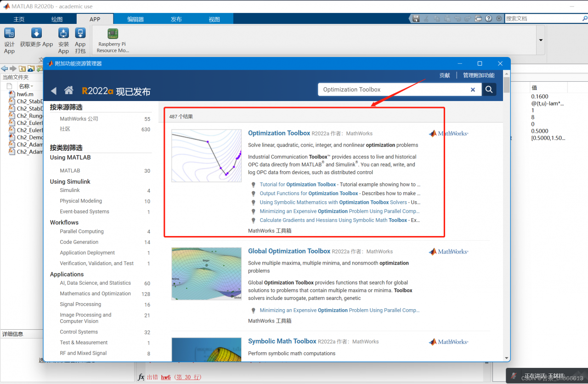This screenshot has height=384, width=588.
Task: Click the Optimization Toolbox contour plot thumbnail
Action: 207,156
